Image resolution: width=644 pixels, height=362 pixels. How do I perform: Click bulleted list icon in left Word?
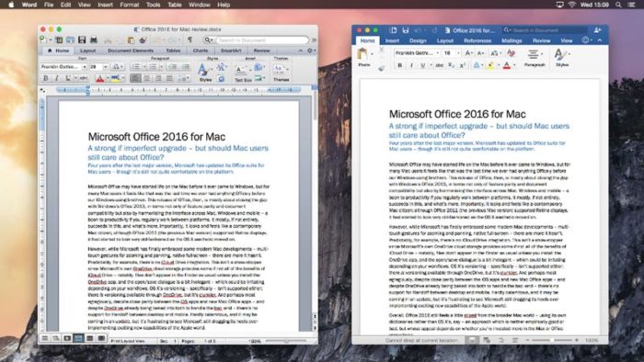point(135,66)
